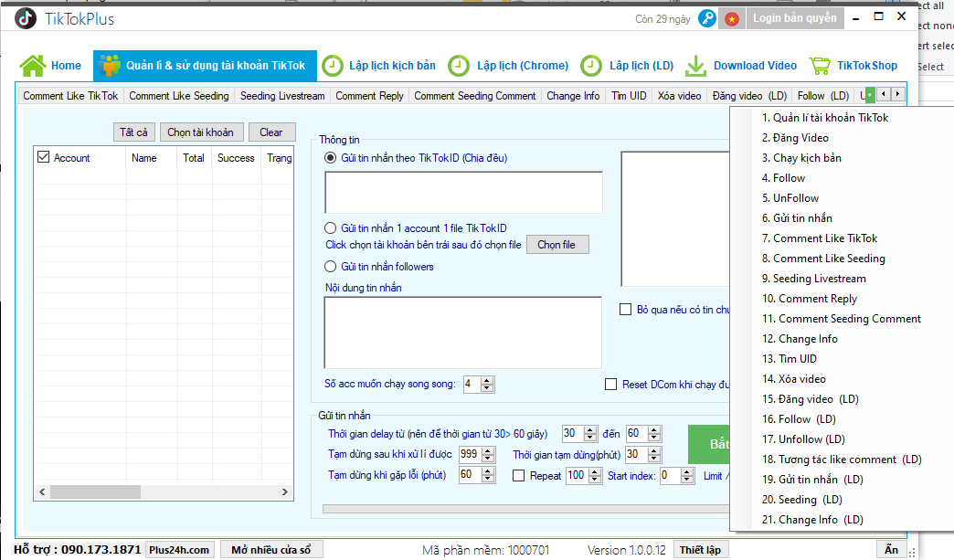
Task: Choose '20. Seeding (LD)' from dropdown list
Action: [x=802, y=499]
